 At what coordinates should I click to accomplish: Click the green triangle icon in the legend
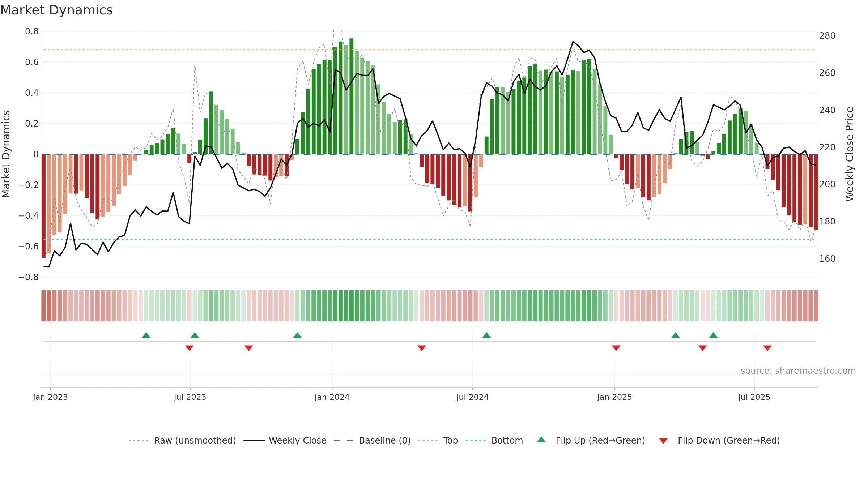click(541, 440)
